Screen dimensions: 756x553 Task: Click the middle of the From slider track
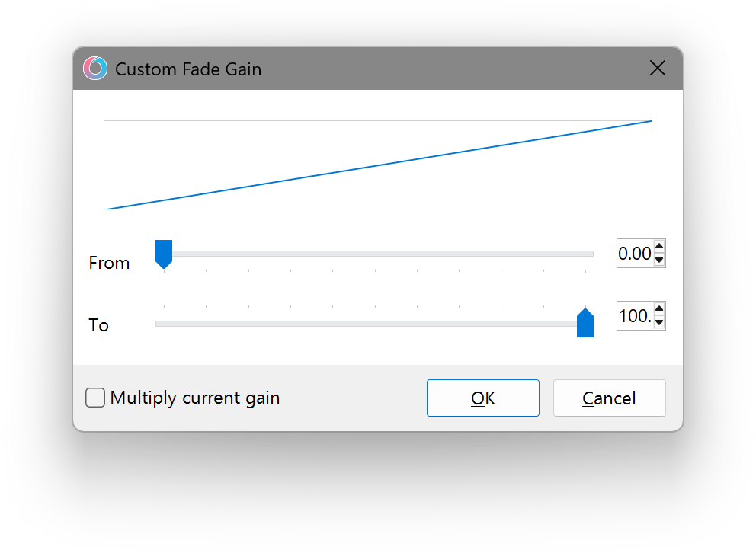click(x=375, y=254)
